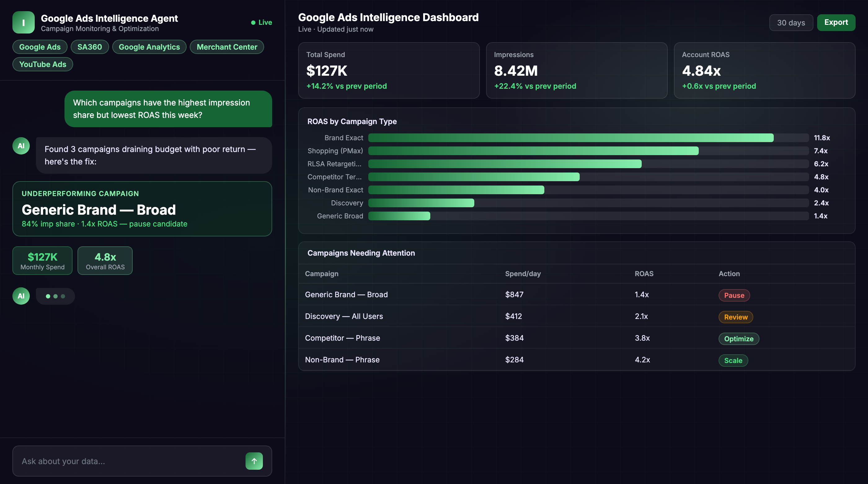Click the $384 spend value

[x=514, y=338]
